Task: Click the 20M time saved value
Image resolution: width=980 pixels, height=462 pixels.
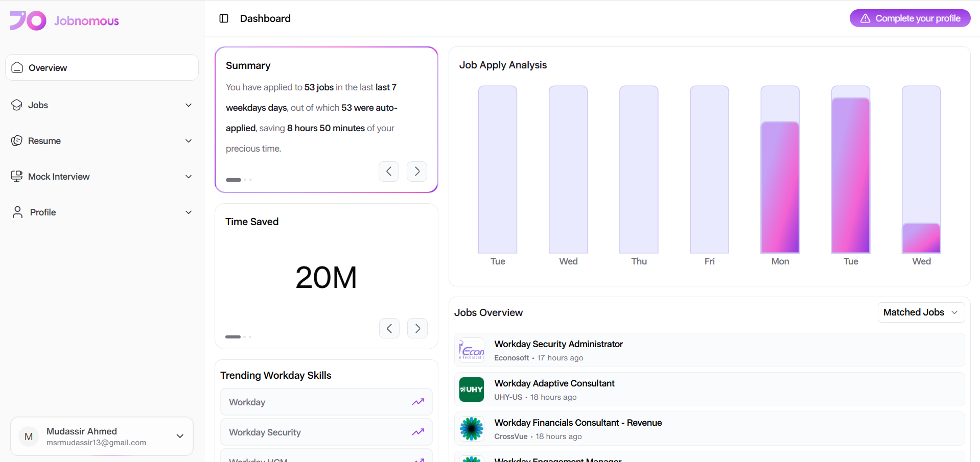Action: pyautogui.click(x=326, y=278)
